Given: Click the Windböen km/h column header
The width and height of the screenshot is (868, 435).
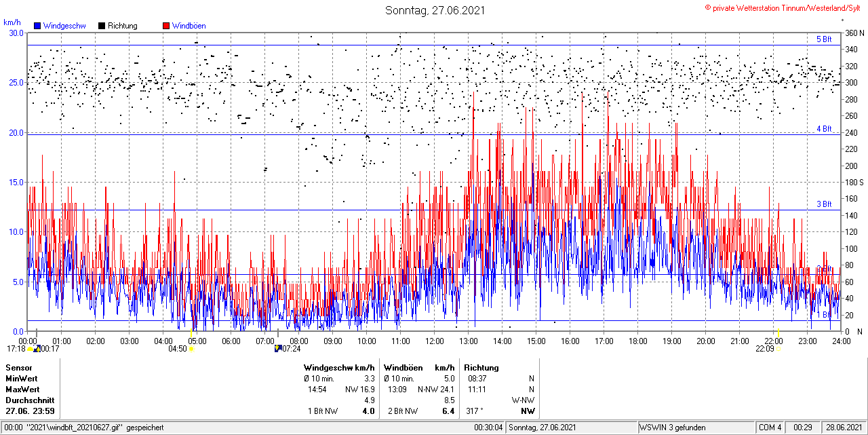Looking at the screenshot, I should coord(418,368).
